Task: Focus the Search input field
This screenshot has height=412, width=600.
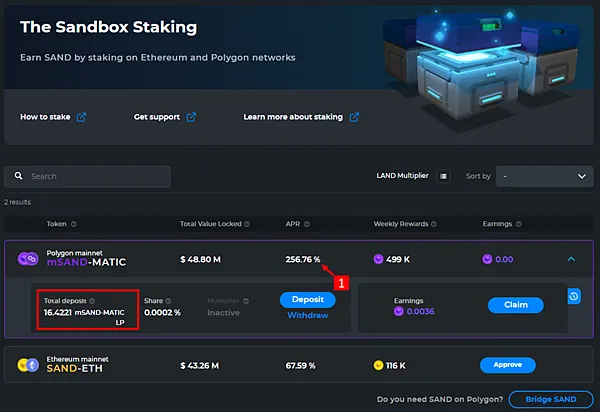Action: pyautogui.click(x=87, y=176)
